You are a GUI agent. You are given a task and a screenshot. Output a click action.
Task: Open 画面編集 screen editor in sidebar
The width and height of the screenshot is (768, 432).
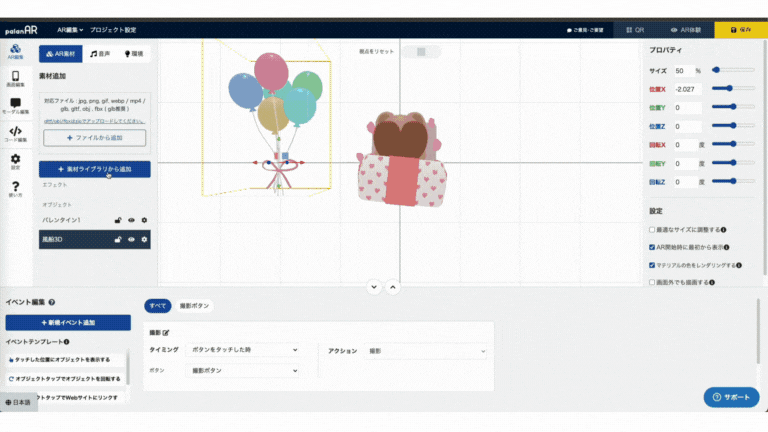pos(16,79)
